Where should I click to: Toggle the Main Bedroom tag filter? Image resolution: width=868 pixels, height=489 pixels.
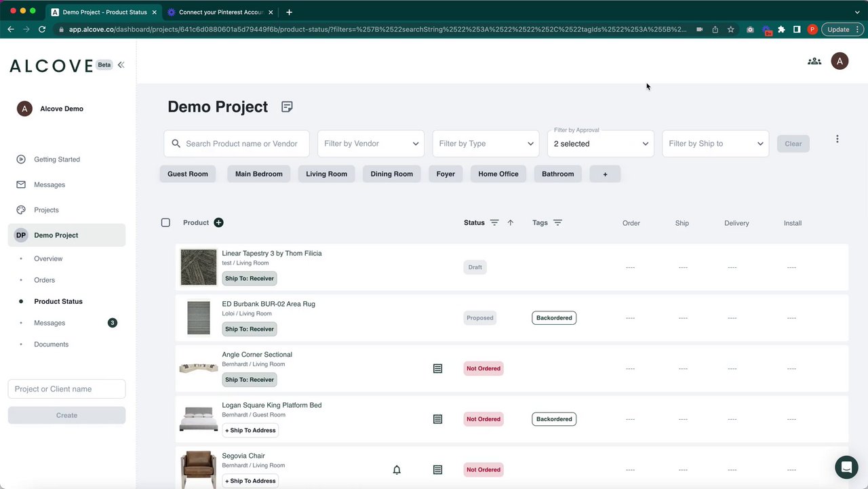click(258, 174)
